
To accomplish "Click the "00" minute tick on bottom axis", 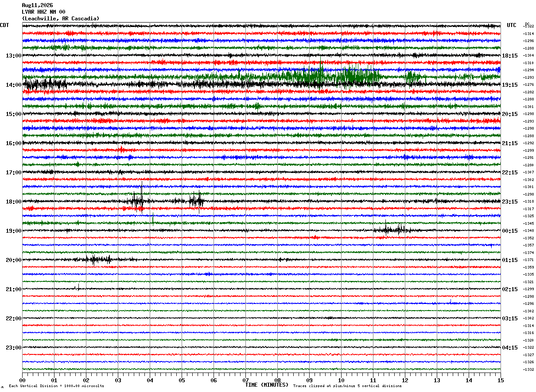I will 22,380.
